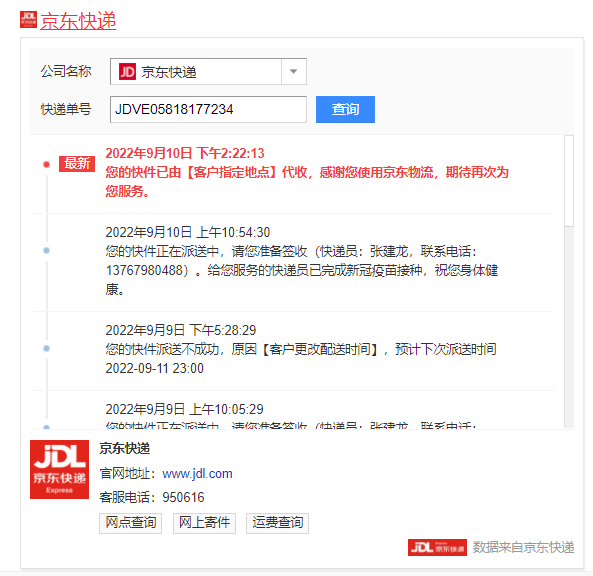The width and height of the screenshot is (593, 576).
Task: Select the red latest-status timeline dot
Action: (47, 164)
